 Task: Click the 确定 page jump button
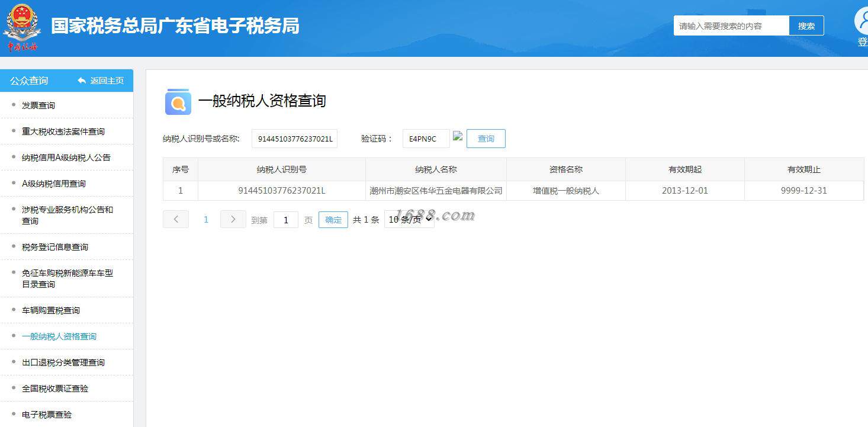tap(333, 220)
